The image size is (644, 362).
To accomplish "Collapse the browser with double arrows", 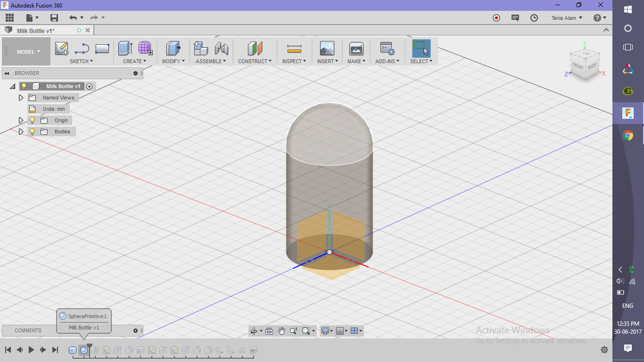I will pos(7,73).
